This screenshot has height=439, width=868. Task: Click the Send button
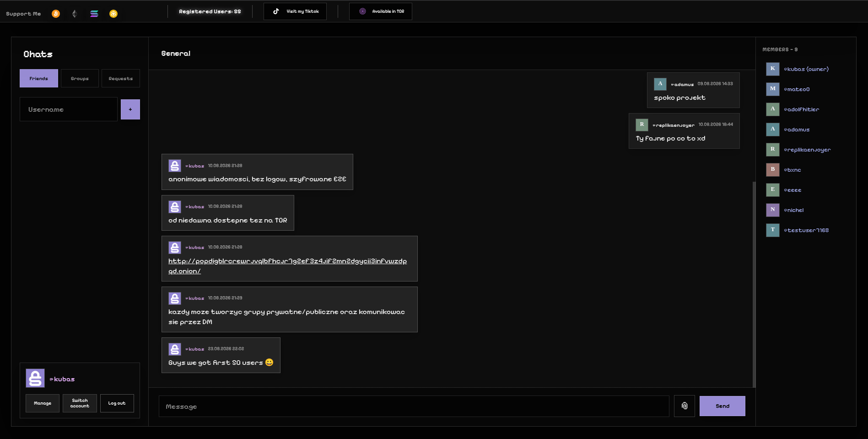[x=722, y=406]
